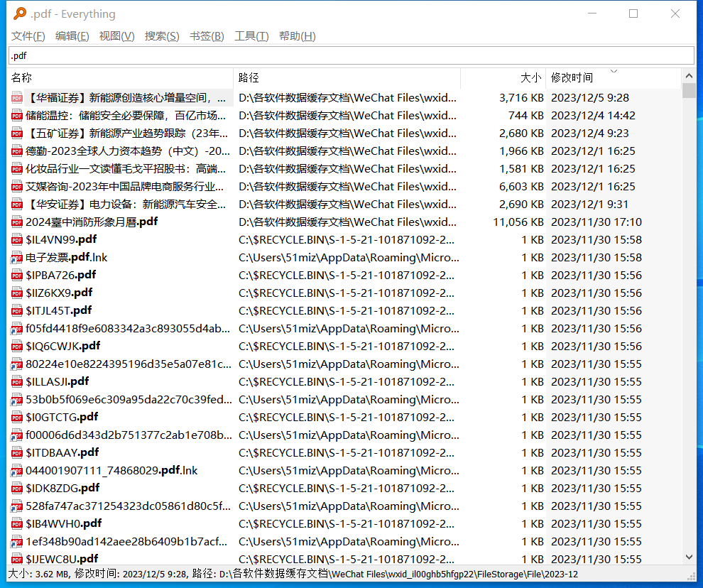Select 艾媒咨询-2023年中国品牌电商服务行业 file name

(x=125, y=187)
